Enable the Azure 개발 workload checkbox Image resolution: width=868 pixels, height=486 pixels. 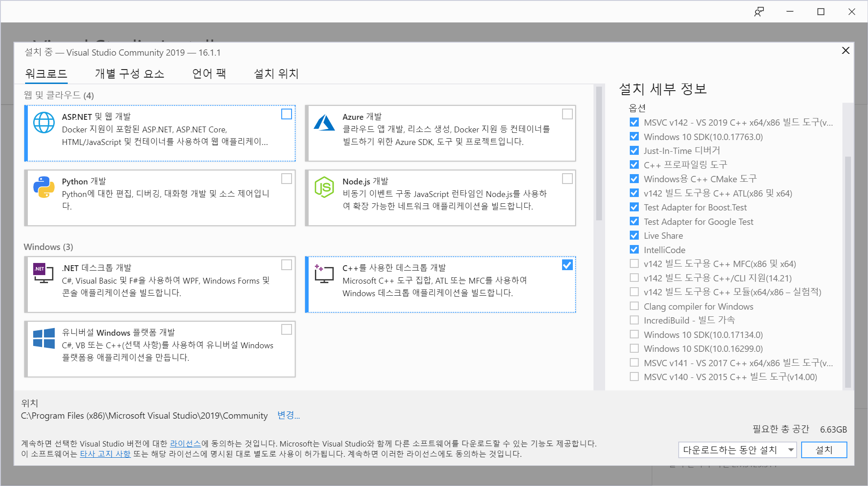click(567, 114)
